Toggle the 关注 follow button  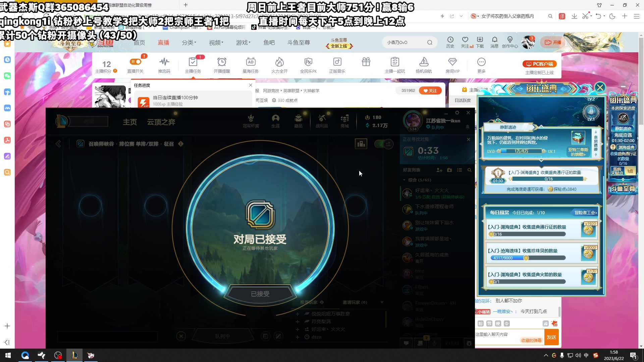pyautogui.click(x=430, y=90)
